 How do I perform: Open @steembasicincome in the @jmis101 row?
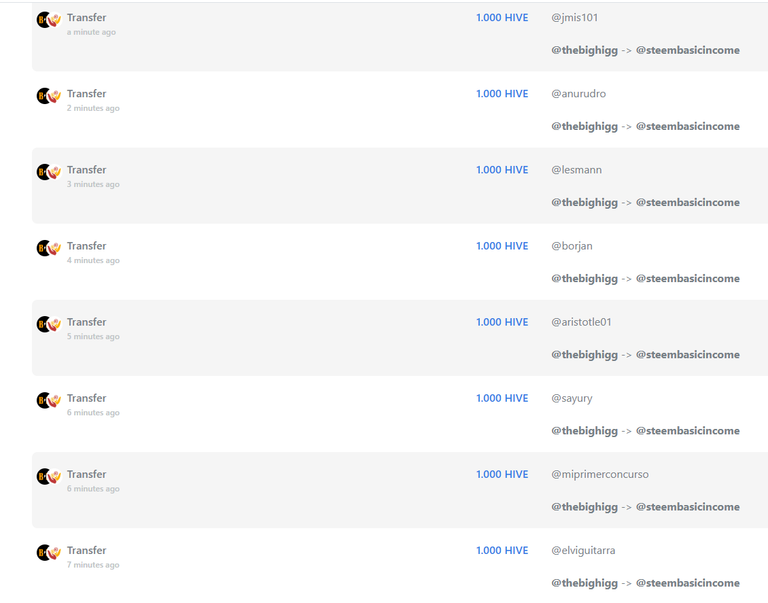(x=687, y=50)
